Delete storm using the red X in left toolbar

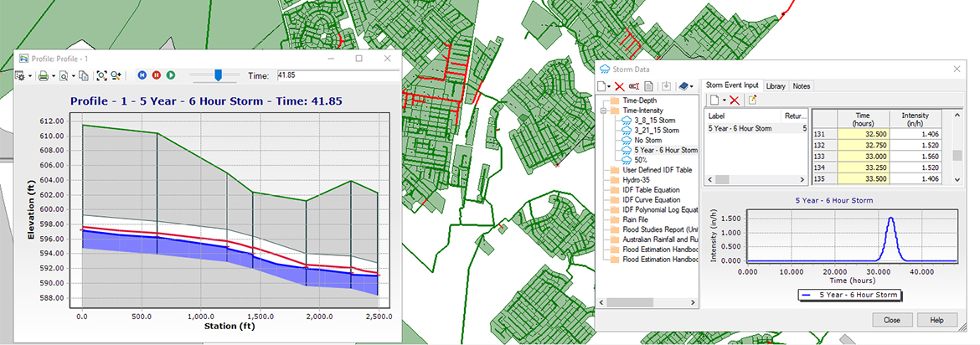[x=619, y=86]
